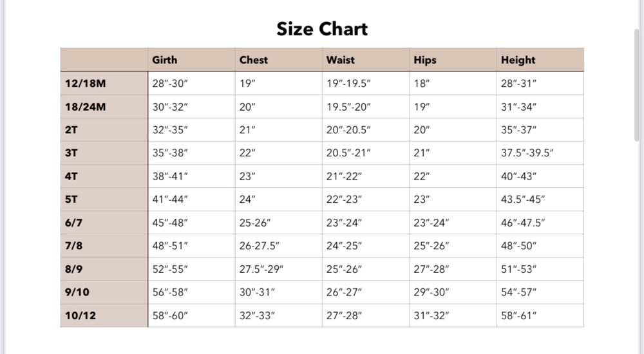644x354 pixels.
Task: Select the 4T size row label
Action: pos(71,176)
